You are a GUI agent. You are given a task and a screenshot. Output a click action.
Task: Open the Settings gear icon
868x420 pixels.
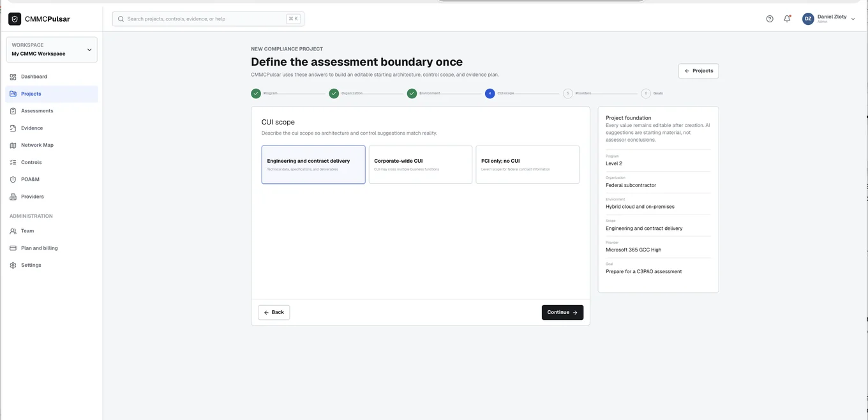[13, 266]
